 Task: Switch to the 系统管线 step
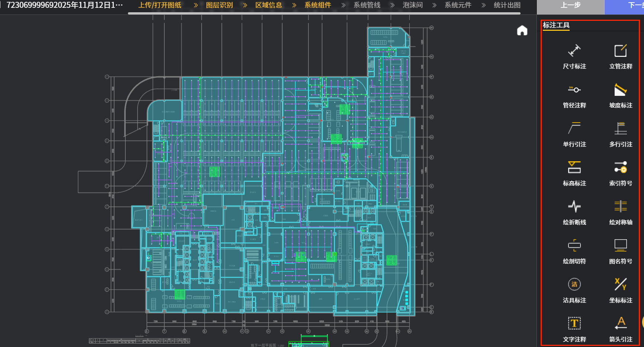[x=367, y=5]
